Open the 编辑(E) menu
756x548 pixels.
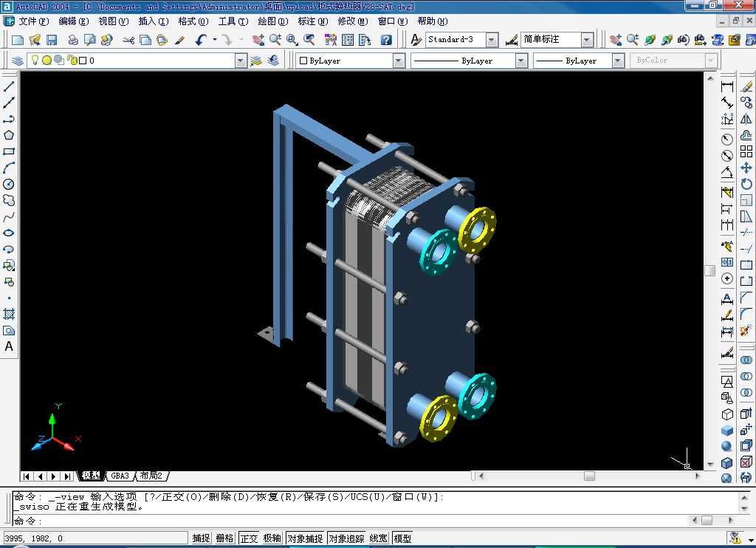(x=74, y=21)
